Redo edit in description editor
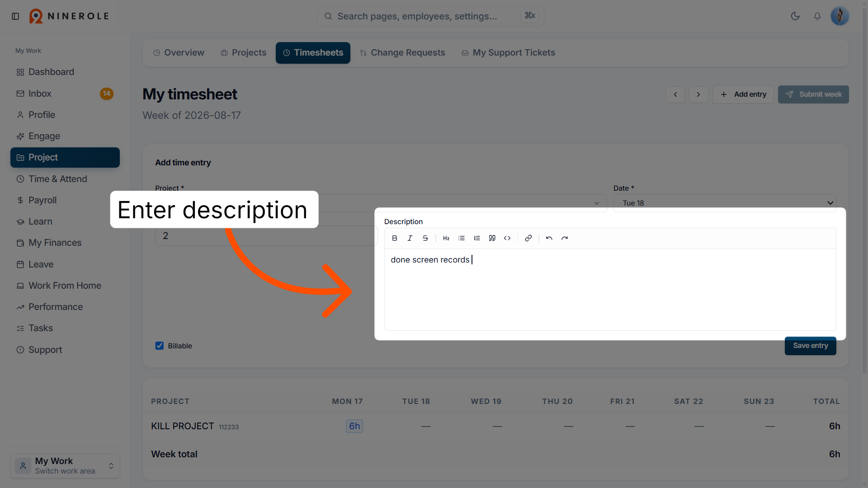This screenshot has height=488, width=868. pos(565,238)
